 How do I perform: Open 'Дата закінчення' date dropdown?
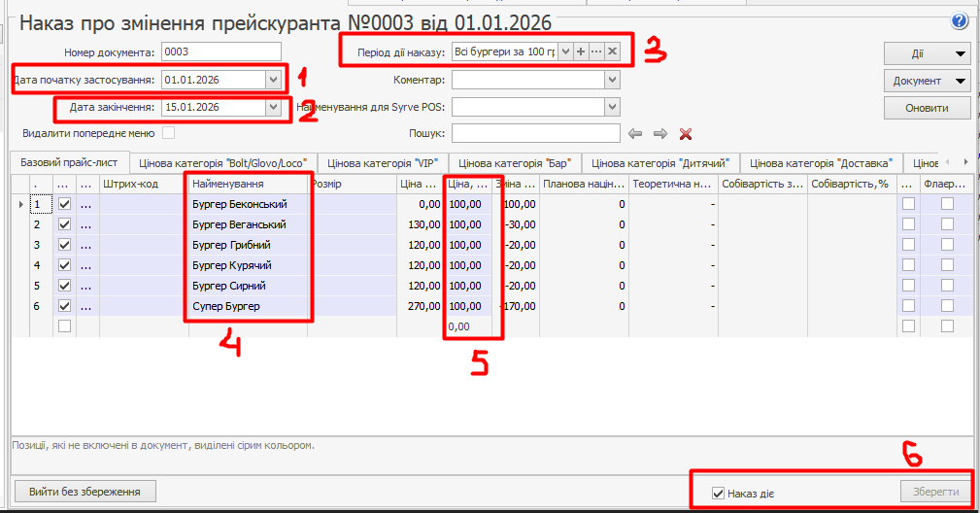(272, 107)
